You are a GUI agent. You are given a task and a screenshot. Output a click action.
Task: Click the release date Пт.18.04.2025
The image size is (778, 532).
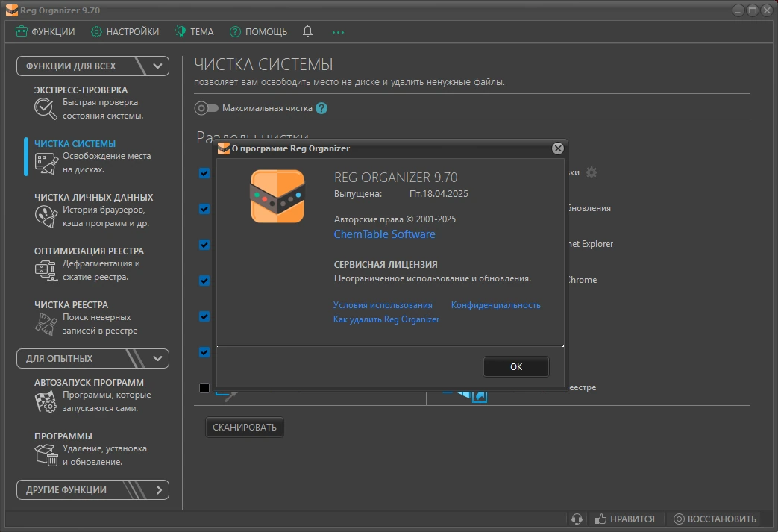[439, 193]
